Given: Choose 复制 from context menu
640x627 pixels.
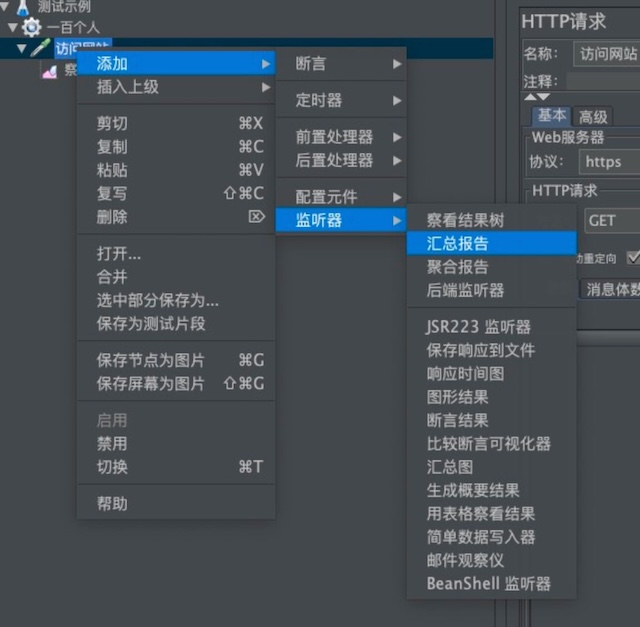Looking at the screenshot, I should pos(176,147).
